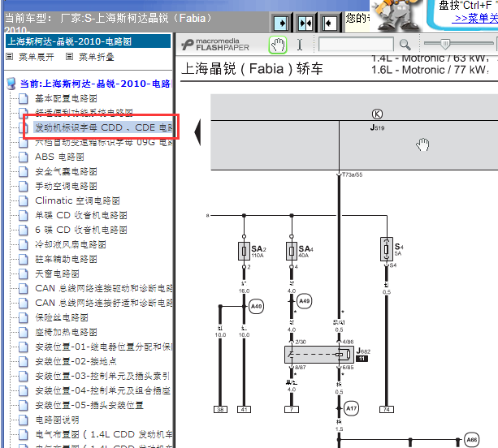The height and width of the screenshot is (448, 498).
Task: Click the 上海斯柯达-晶锐-2010-电路图 panel header
Action: pos(88,41)
